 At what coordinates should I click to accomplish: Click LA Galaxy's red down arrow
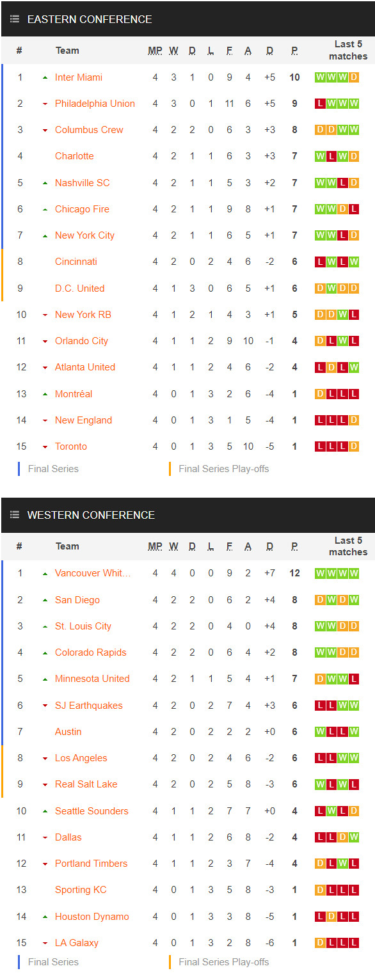click(x=45, y=944)
